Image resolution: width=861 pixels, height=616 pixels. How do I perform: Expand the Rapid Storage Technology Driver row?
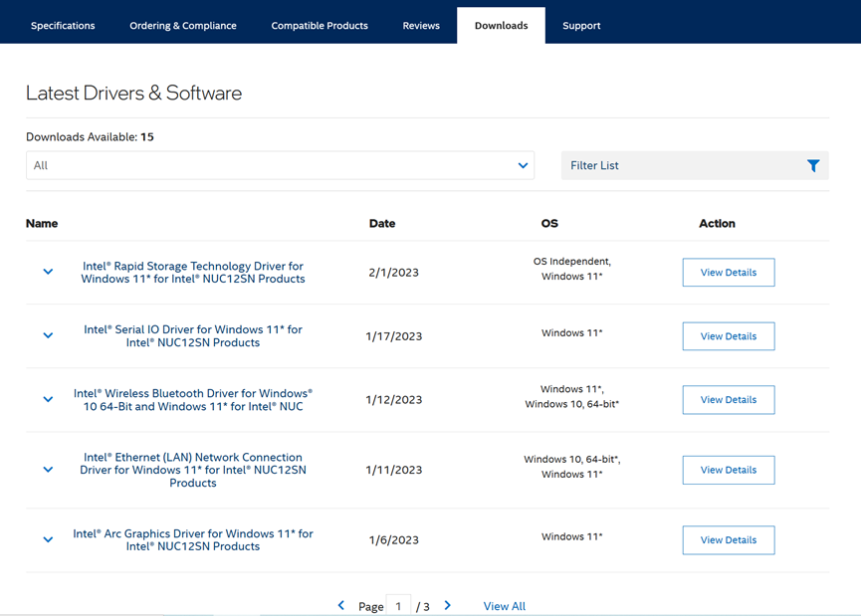[49, 272]
